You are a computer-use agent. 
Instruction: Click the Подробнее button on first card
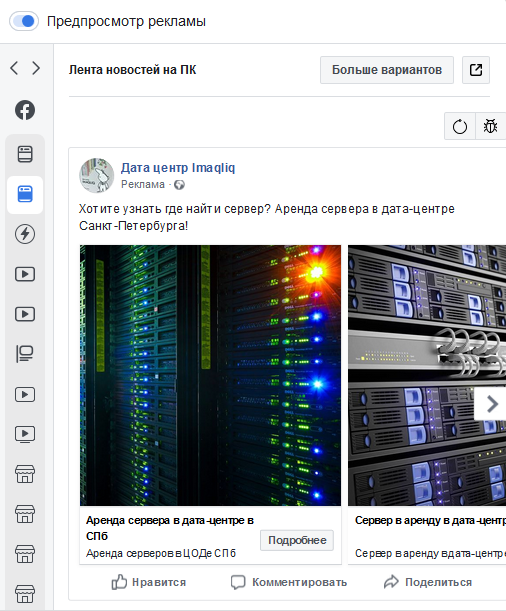click(297, 540)
